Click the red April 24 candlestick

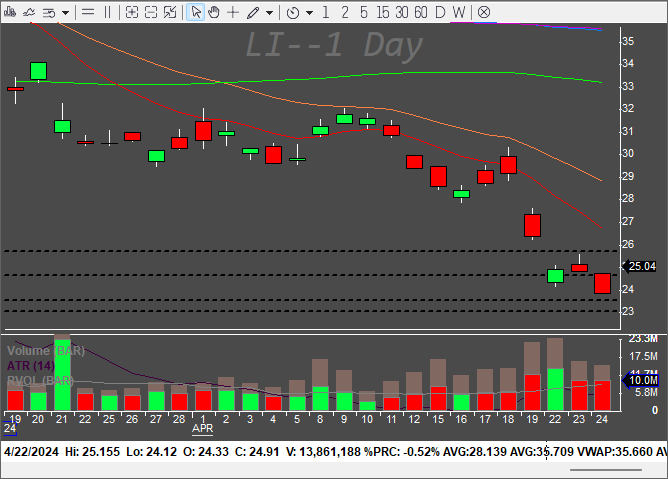pos(602,283)
